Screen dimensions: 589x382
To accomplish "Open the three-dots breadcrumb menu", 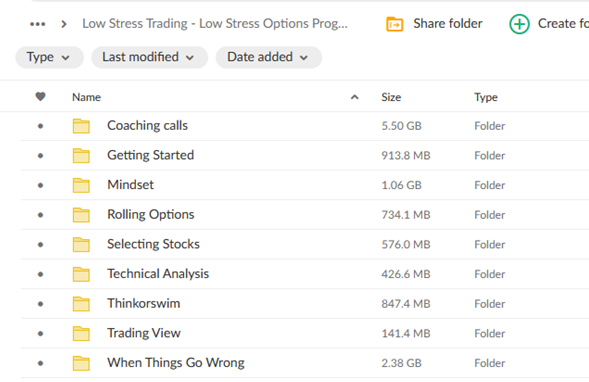I will (38, 24).
